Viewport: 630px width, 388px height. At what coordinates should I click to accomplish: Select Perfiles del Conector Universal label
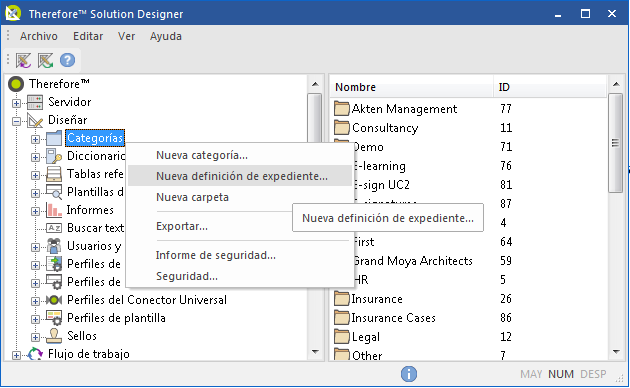pos(147,300)
